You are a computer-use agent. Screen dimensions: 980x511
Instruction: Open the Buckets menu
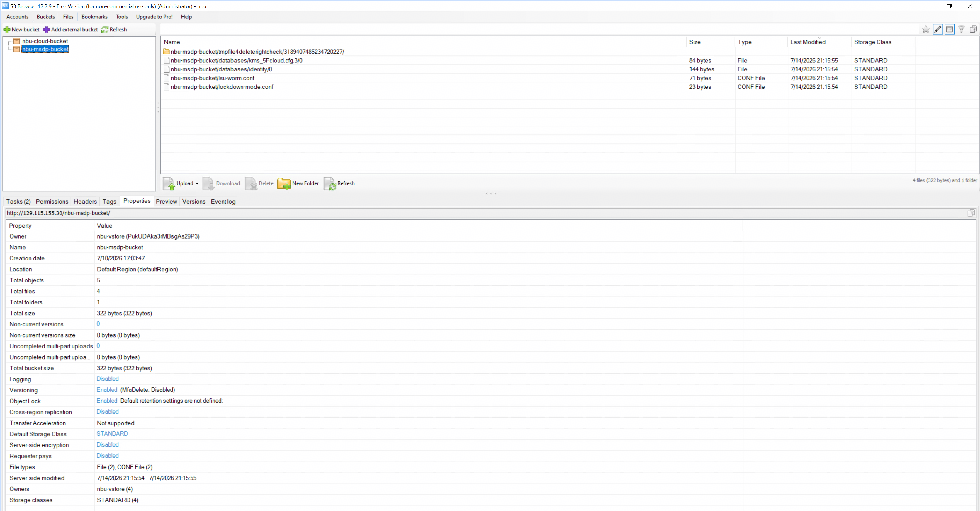[x=46, y=17]
